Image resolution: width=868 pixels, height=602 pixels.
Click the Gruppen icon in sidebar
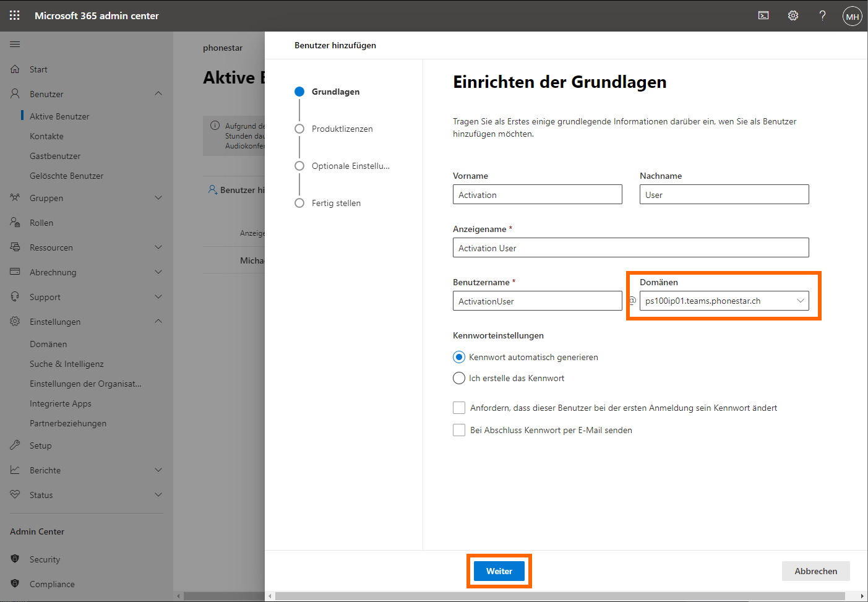coord(15,198)
